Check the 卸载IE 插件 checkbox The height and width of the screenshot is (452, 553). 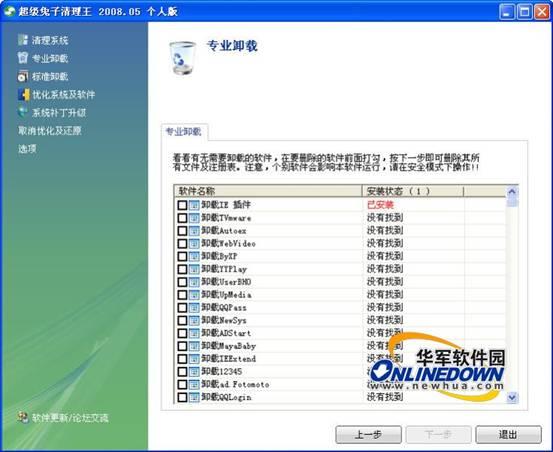click(182, 205)
